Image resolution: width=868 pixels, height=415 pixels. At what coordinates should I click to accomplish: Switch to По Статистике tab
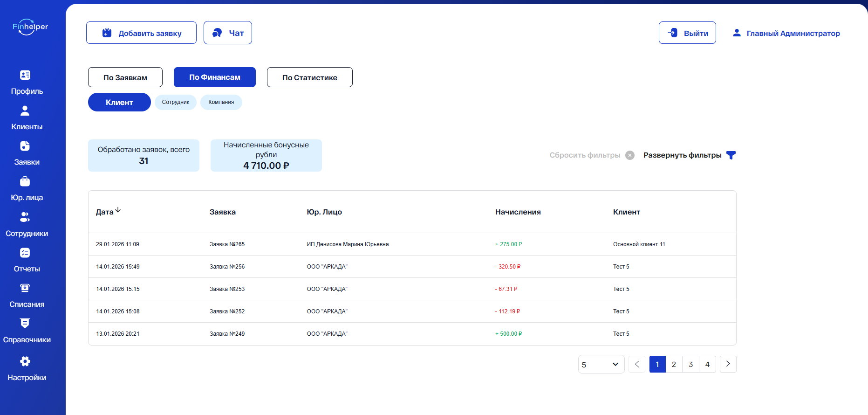click(310, 77)
